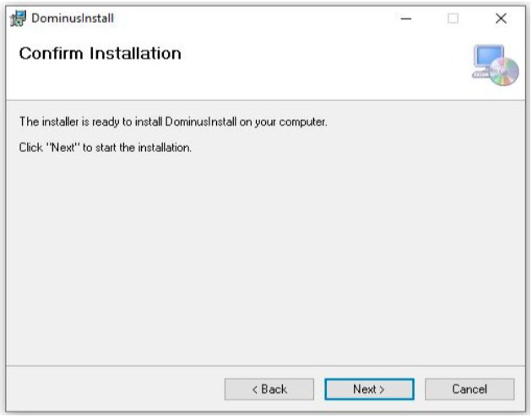Click the DominusInstall window title text

coord(73,19)
